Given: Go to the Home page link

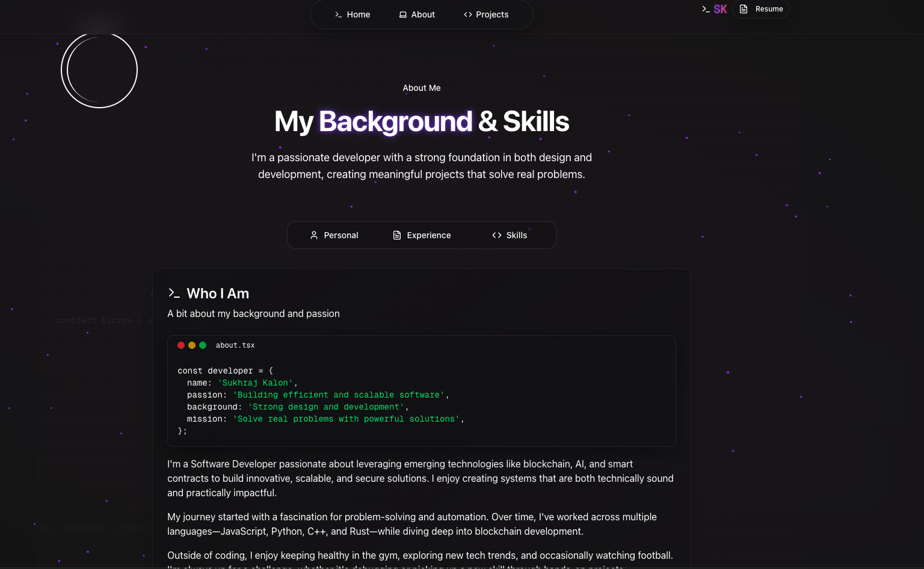Looking at the screenshot, I should click(358, 14).
